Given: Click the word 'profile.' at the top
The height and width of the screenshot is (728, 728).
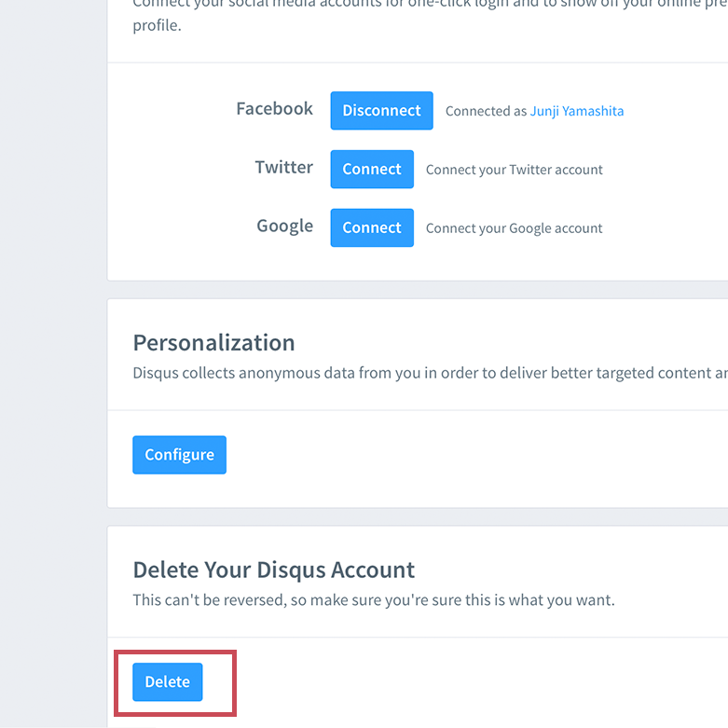Looking at the screenshot, I should [x=157, y=25].
